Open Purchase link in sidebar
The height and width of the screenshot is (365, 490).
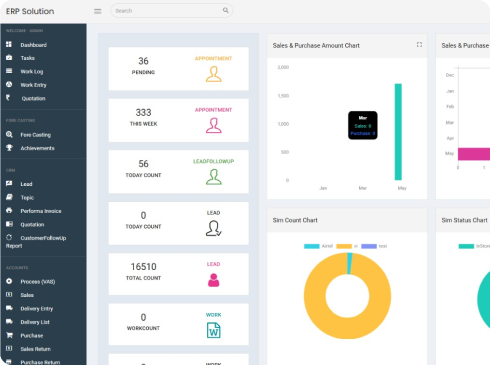click(x=32, y=336)
